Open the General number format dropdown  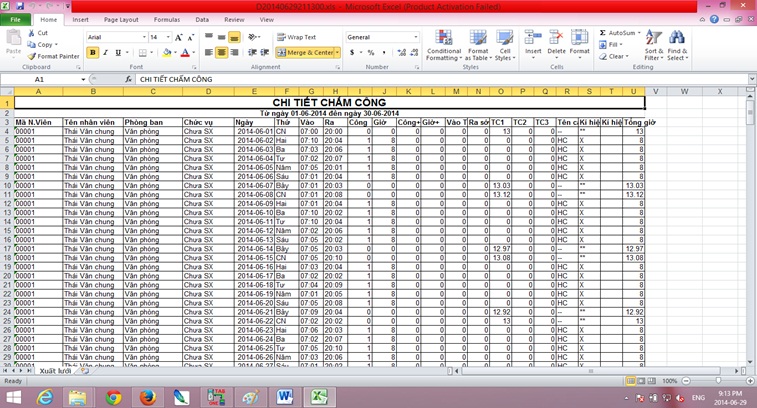pos(416,37)
